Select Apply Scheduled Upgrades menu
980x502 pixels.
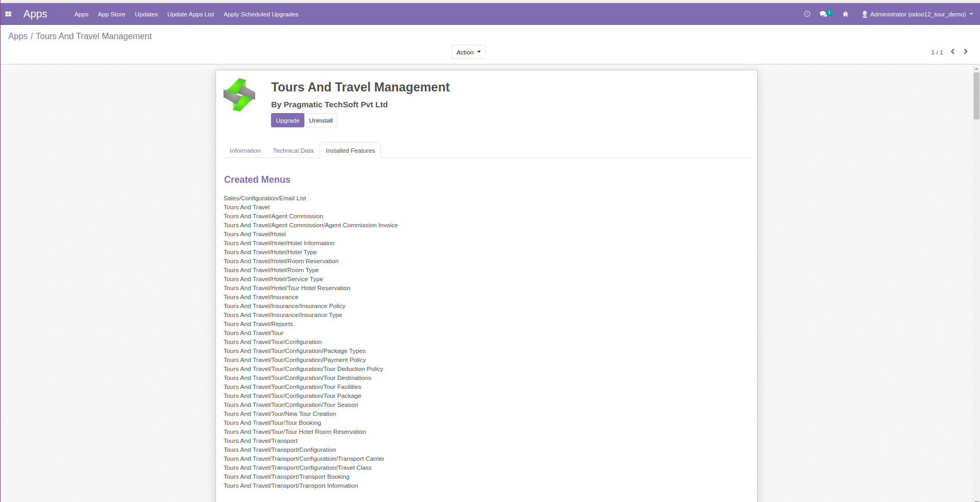(261, 14)
